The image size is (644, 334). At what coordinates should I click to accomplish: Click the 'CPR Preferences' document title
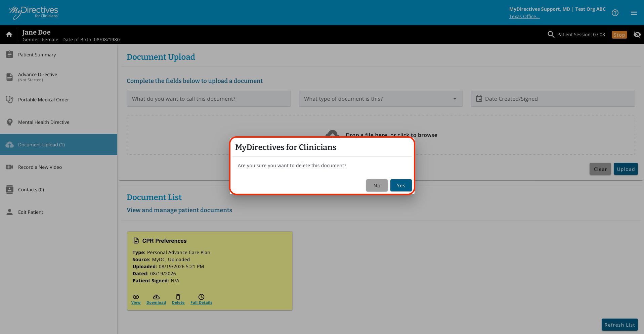(164, 241)
